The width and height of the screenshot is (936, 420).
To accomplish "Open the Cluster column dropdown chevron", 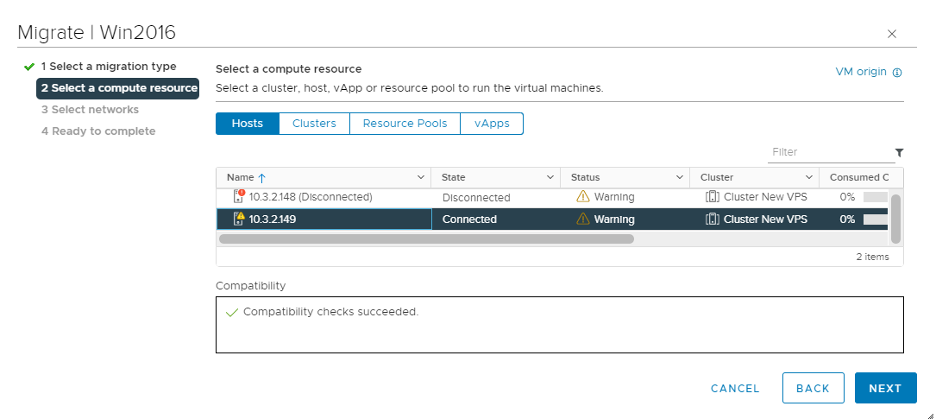I will [808, 177].
